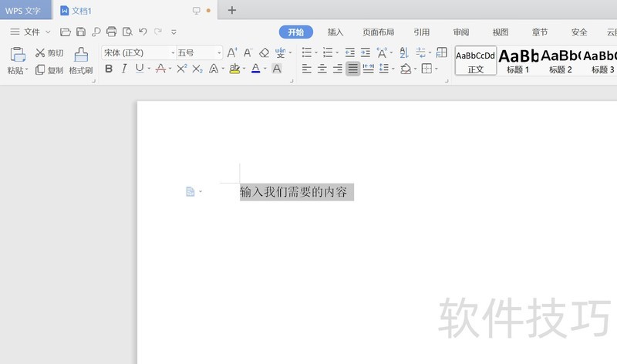Toggle Underline formatting
The width and height of the screenshot is (617, 364).
(140, 69)
